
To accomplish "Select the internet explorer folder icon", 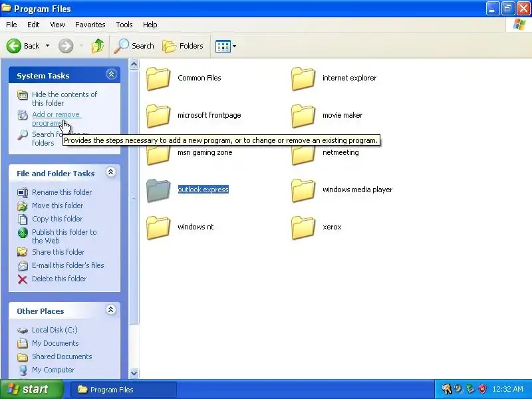I will click(x=303, y=78).
